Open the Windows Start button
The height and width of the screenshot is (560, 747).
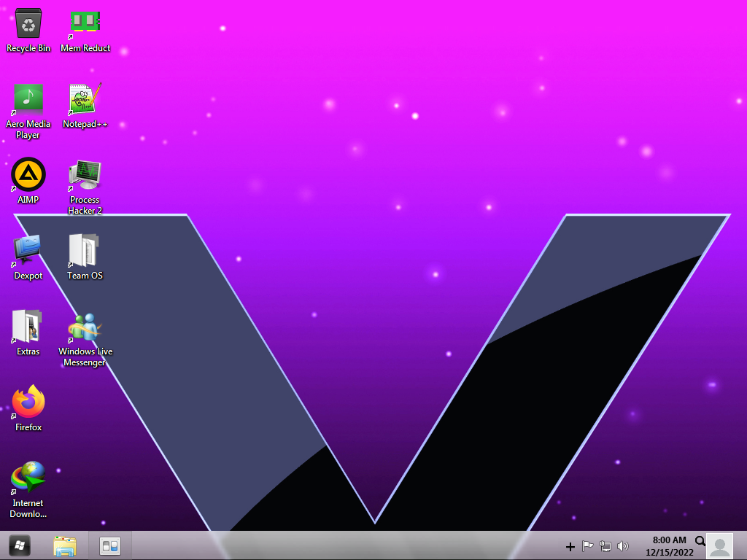click(x=20, y=545)
